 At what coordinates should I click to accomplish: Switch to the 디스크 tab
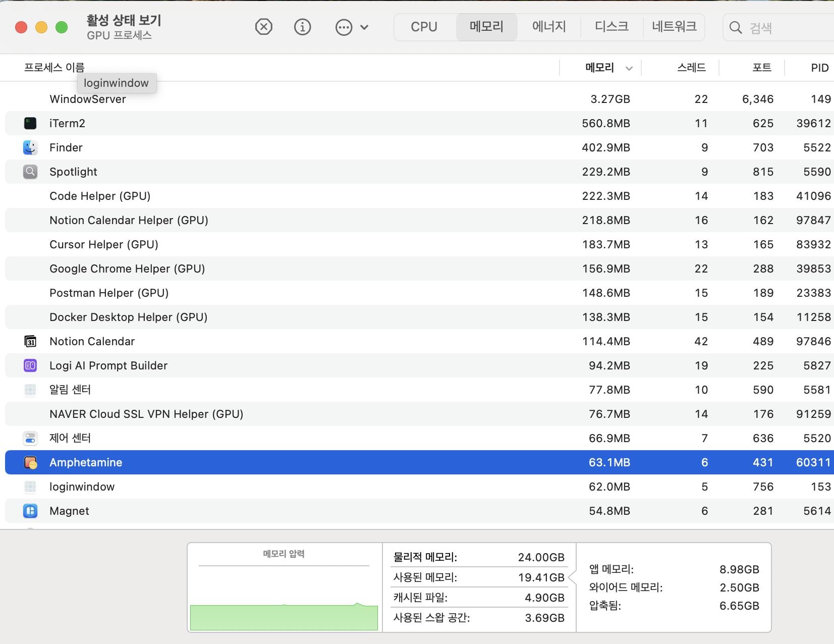click(611, 27)
